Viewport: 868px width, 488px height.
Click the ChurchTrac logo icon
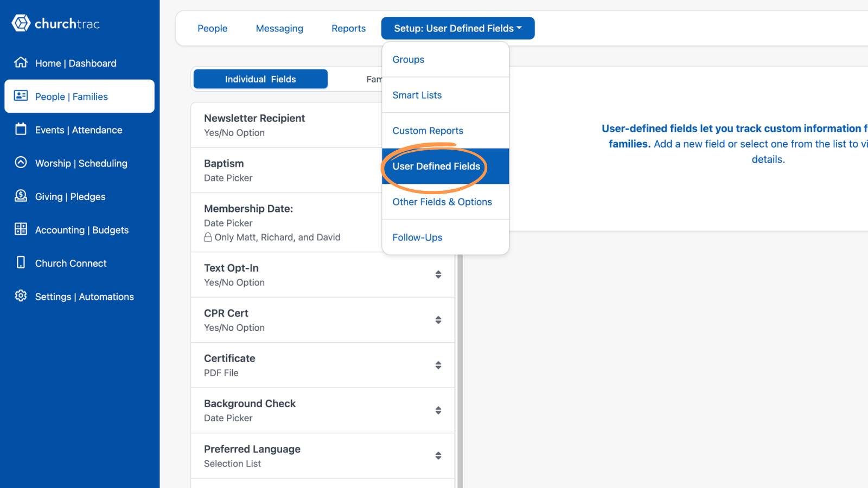[21, 23]
